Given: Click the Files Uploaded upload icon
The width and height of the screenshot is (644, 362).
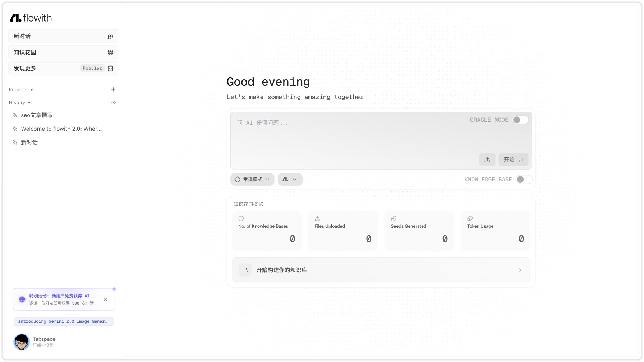Looking at the screenshot, I should point(317,218).
